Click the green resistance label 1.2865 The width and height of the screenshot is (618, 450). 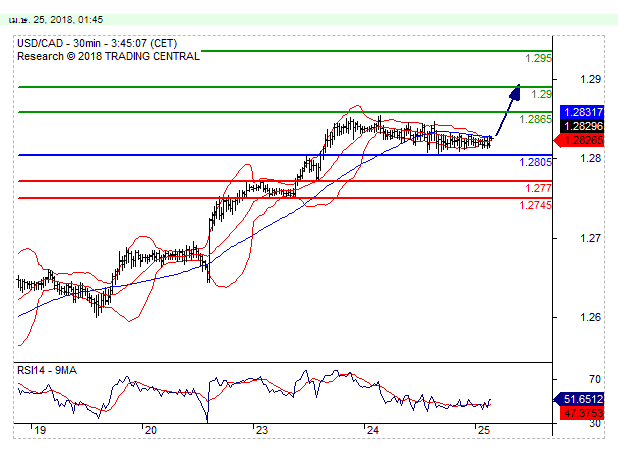(x=535, y=119)
